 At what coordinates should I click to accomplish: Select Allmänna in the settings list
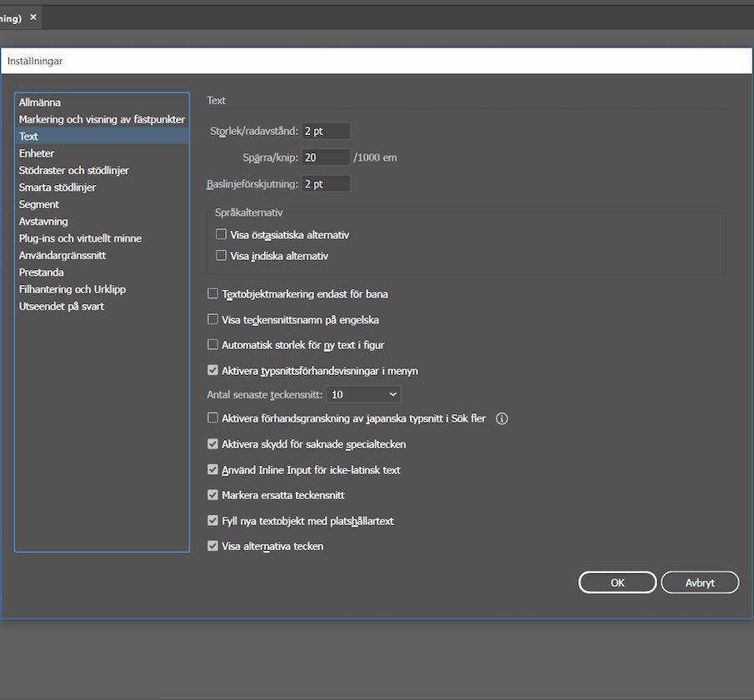point(102,102)
